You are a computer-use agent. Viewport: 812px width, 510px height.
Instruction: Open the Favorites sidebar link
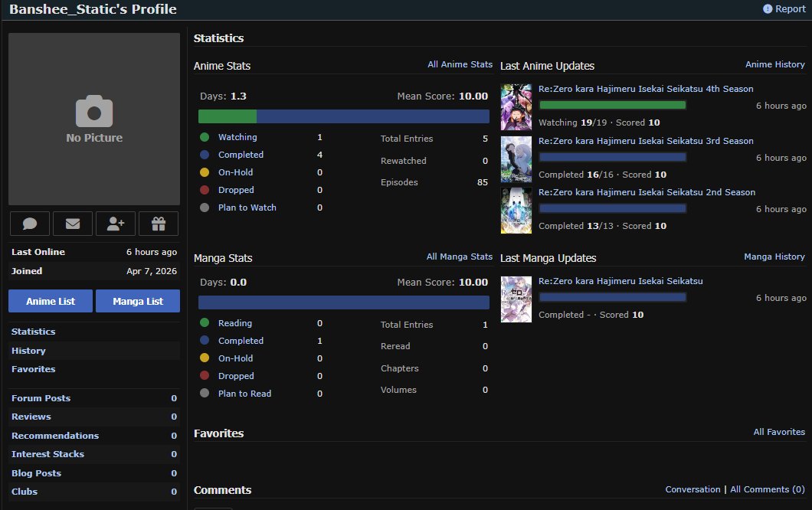click(x=33, y=369)
